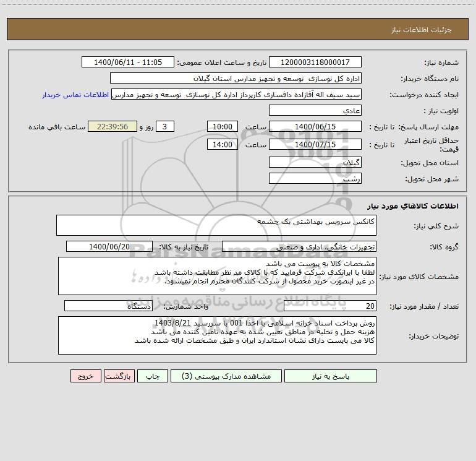This screenshot has width=476, height=461.
Task: Click delivery province field گیلان
Action: [315, 162]
